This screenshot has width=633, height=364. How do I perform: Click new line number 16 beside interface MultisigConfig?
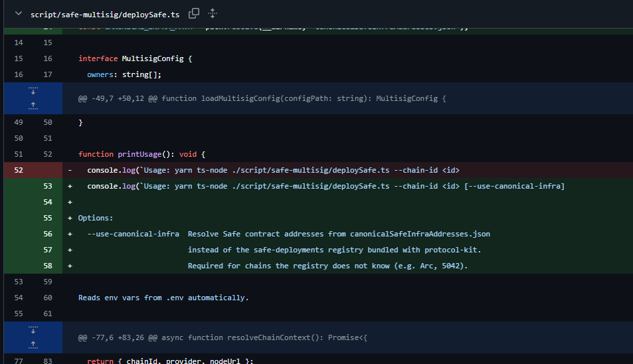point(48,58)
